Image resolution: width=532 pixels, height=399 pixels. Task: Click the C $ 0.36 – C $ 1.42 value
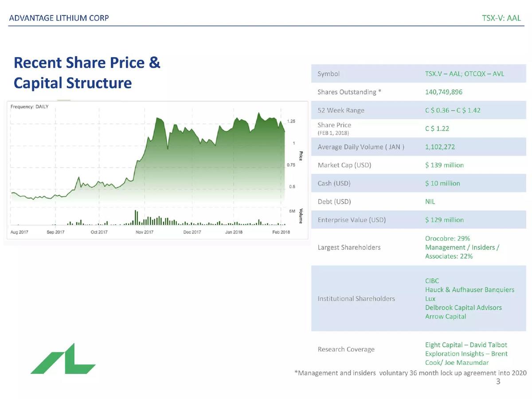[x=453, y=110]
